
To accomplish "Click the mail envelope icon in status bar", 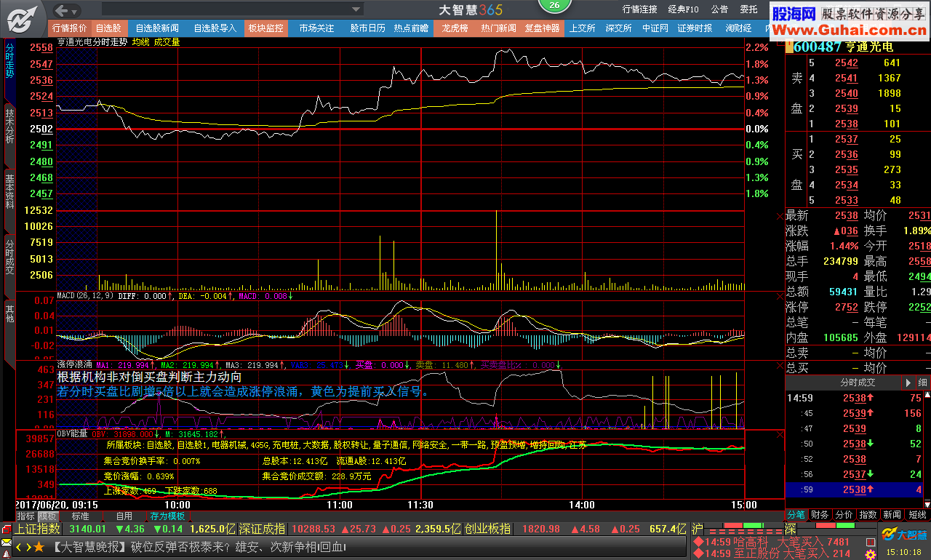I will (6, 543).
